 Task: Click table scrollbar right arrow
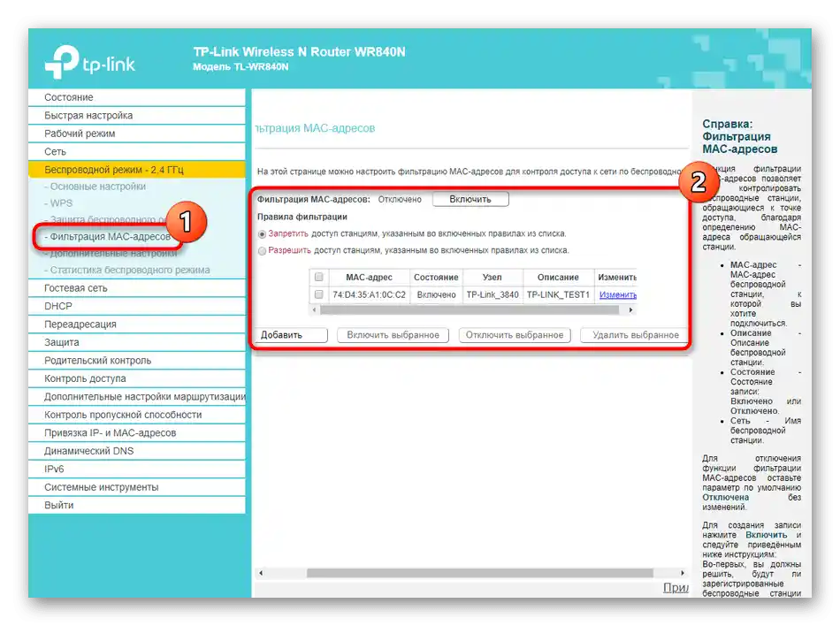630,310
